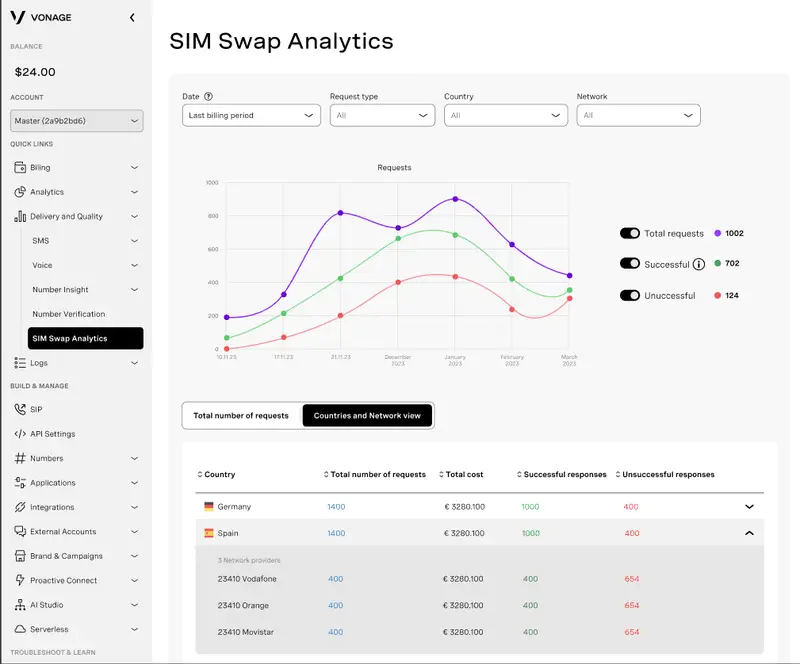The height and width of the screenshot is (664, 800).
Task: Switch to the Total number of requests tab
Action: point(241,416)
